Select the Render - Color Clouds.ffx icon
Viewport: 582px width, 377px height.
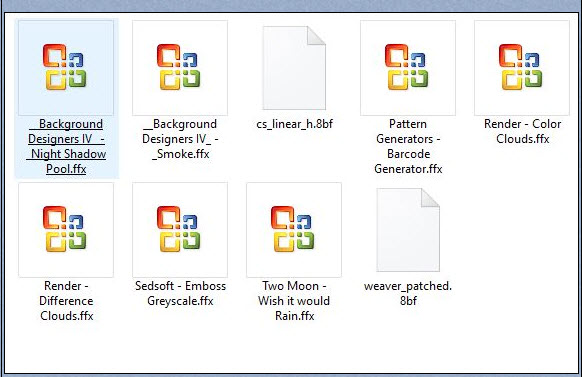coord(522,68)
